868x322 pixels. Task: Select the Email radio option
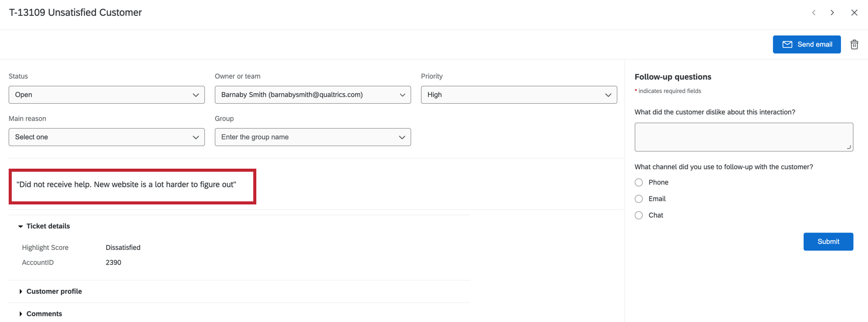click(639, 199)
